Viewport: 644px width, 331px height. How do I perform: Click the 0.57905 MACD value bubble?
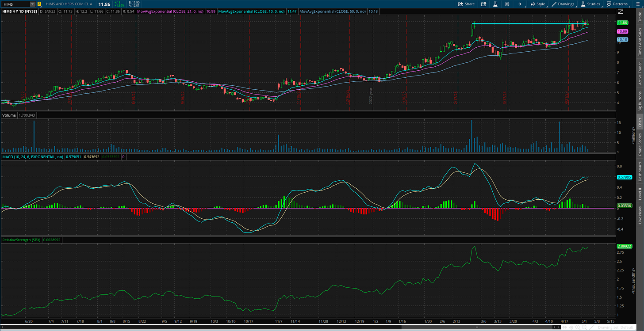(624, 177)
